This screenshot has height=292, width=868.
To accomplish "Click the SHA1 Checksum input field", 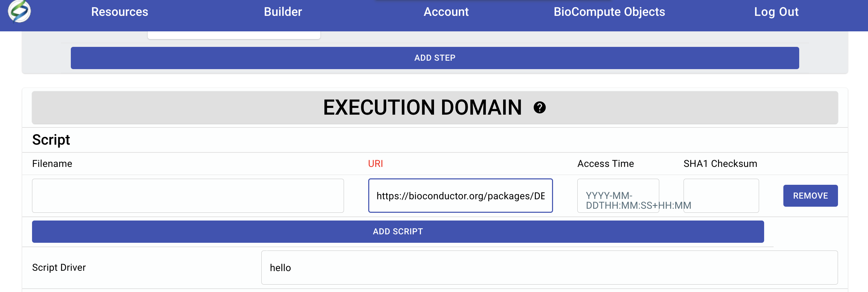I will (x=721, y=196).
